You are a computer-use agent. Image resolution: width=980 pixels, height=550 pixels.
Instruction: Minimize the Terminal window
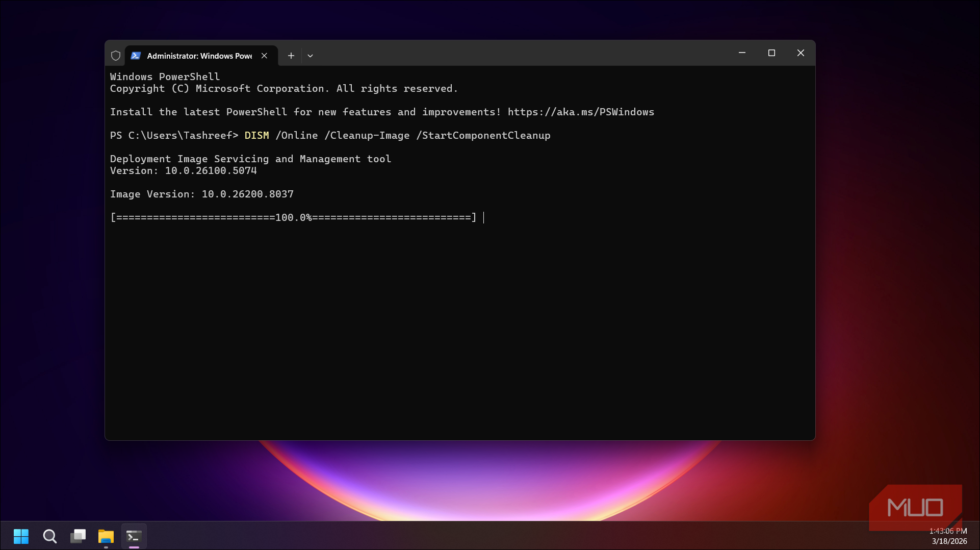[742, 53]
